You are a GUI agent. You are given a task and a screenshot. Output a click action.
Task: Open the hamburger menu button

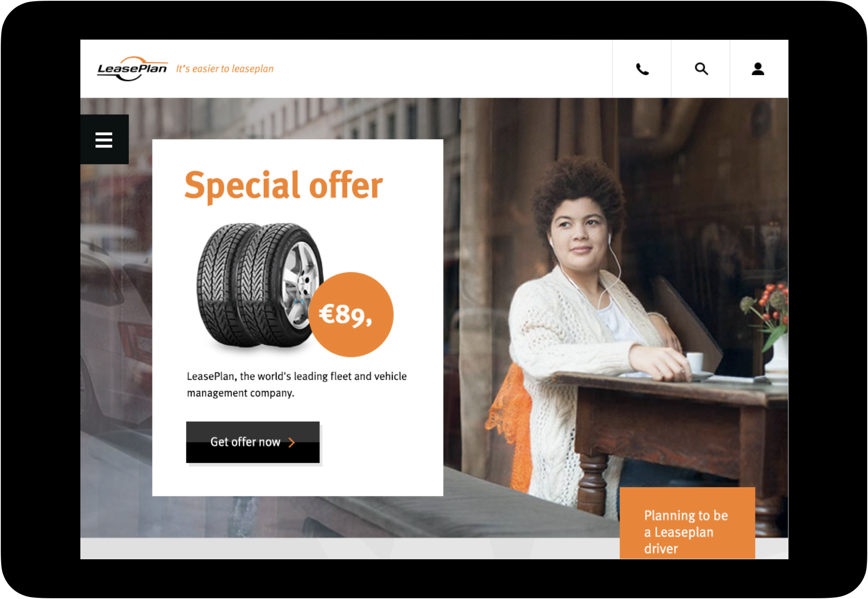click(x=104, y=140)
